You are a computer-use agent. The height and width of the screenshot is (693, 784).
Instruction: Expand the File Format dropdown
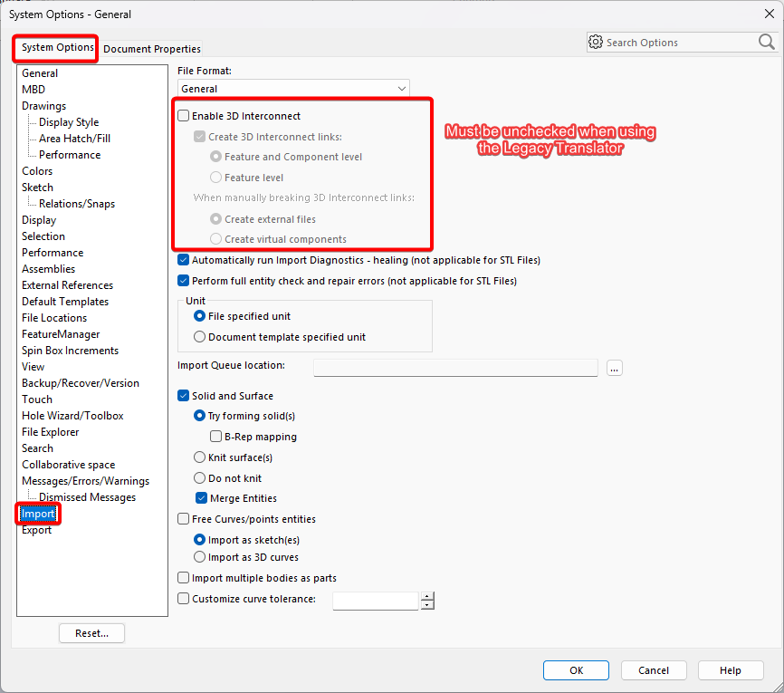point(293,89)
